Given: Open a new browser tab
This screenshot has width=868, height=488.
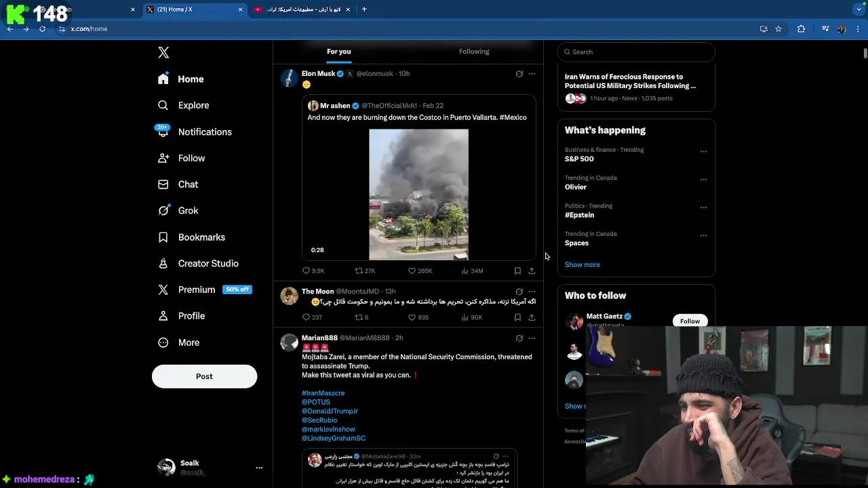Looking at the screenshot, I should pyautogui.click(x=364, y=9).
